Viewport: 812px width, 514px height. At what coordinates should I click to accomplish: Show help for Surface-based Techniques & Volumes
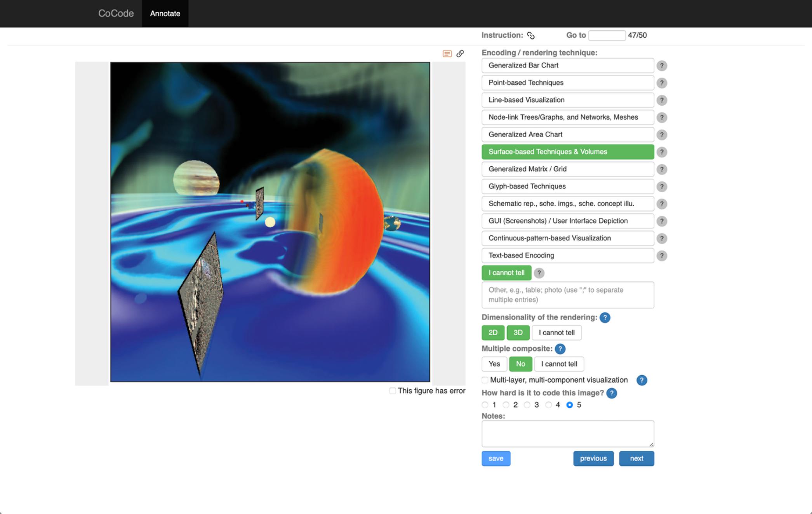click(x=662, y=152)
